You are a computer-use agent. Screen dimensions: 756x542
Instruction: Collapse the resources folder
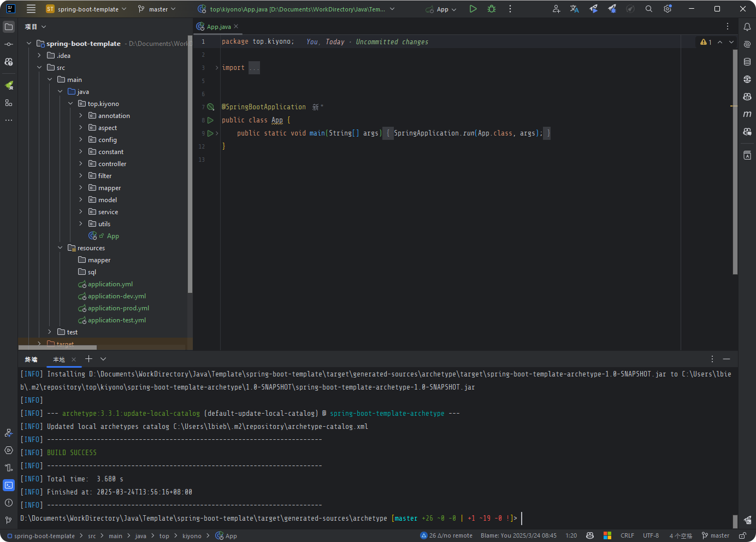tap(60, 248)
